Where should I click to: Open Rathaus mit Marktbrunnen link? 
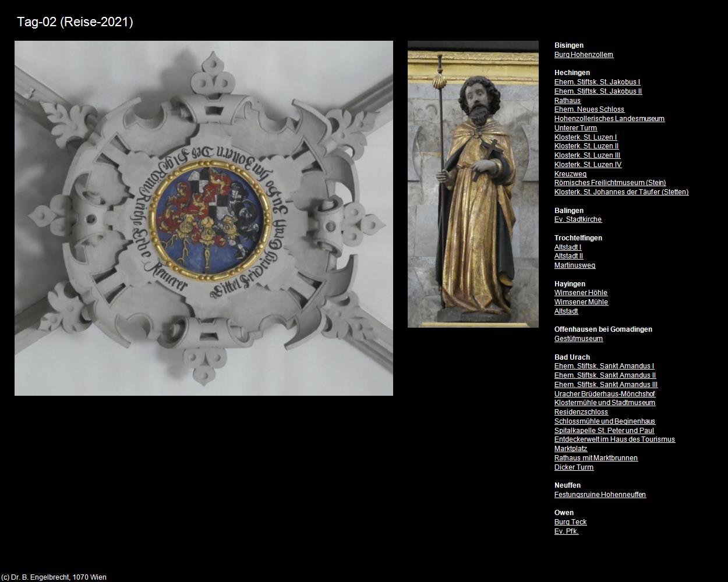[x=596, y=458]
